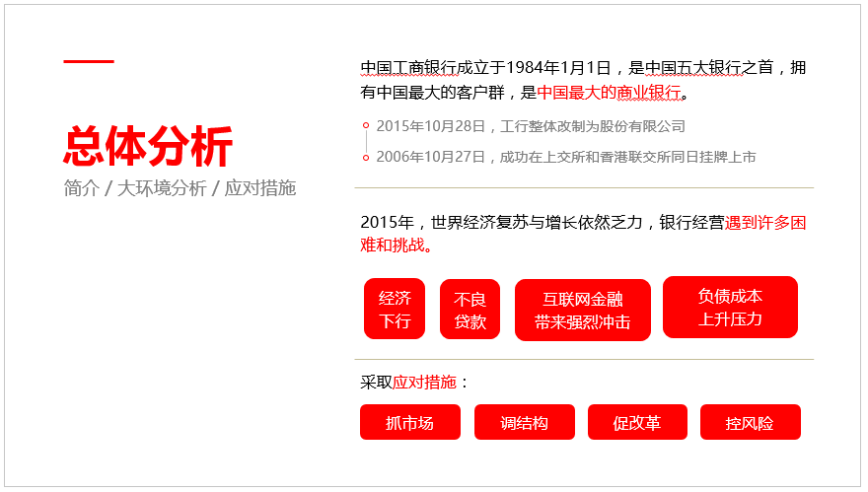Screen dimensions: 868x492
Task: Select the 控风险 button
Action: [750, 422]
